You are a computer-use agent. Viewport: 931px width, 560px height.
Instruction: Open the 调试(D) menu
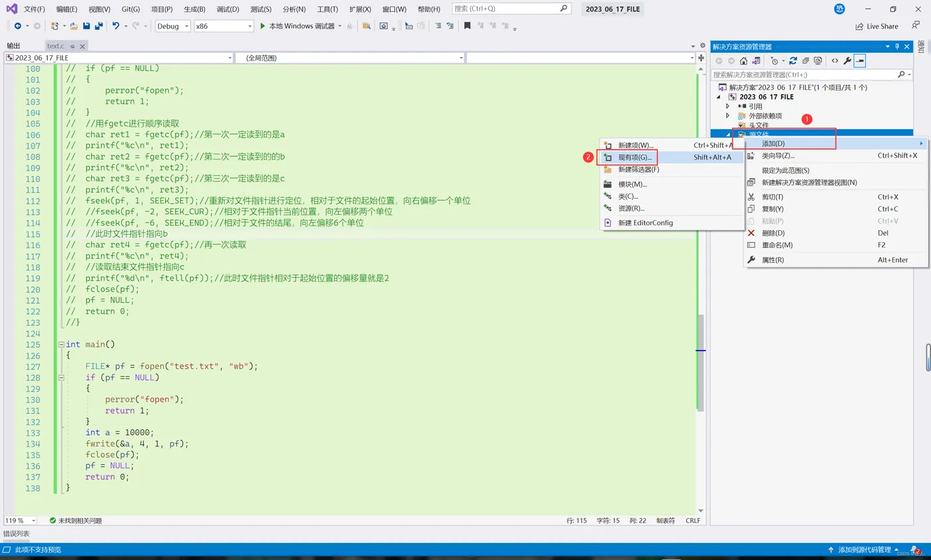point(227,9)
